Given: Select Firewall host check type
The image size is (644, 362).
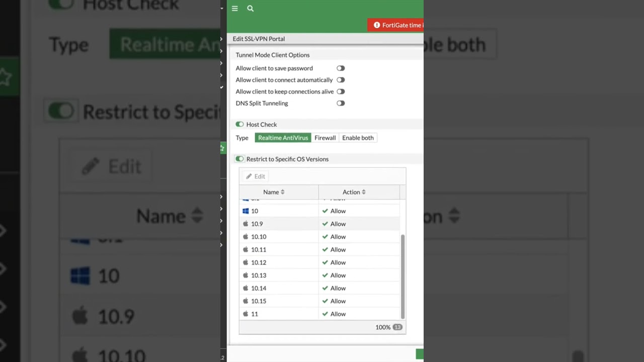Looking at the screenshot, I should coord(325,138).
